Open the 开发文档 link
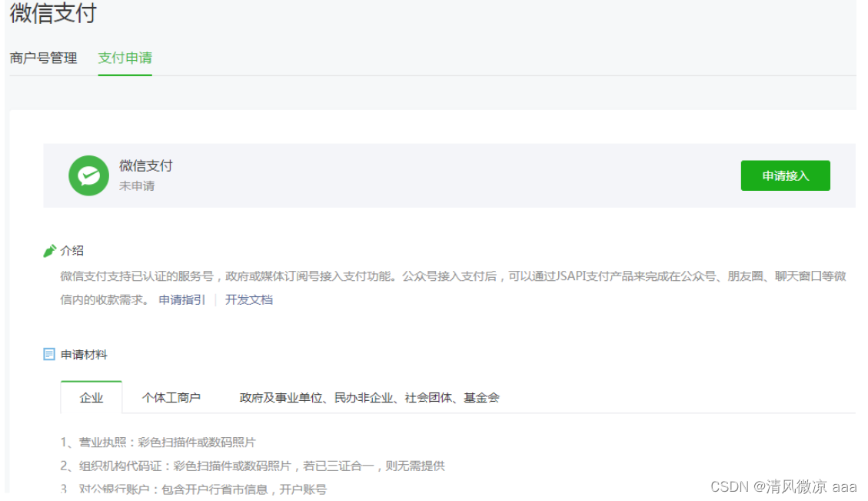 pos(249,300)
